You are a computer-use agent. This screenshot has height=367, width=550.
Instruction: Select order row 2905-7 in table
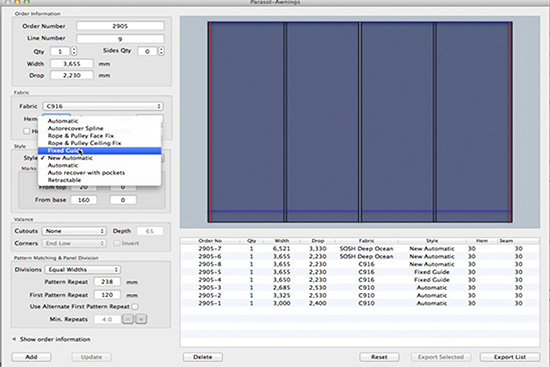point(360,248)
